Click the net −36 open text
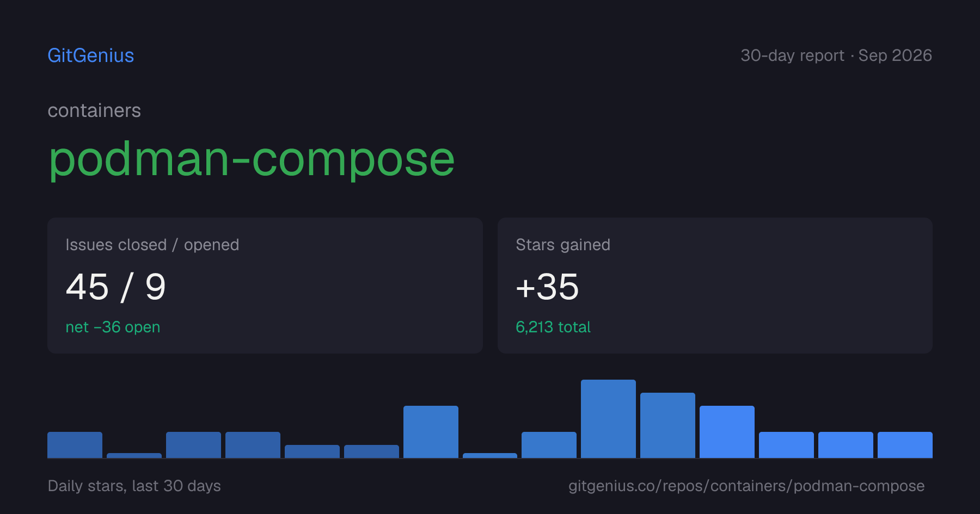This screenshot has height=514, width=980. [x=113, y=327]
